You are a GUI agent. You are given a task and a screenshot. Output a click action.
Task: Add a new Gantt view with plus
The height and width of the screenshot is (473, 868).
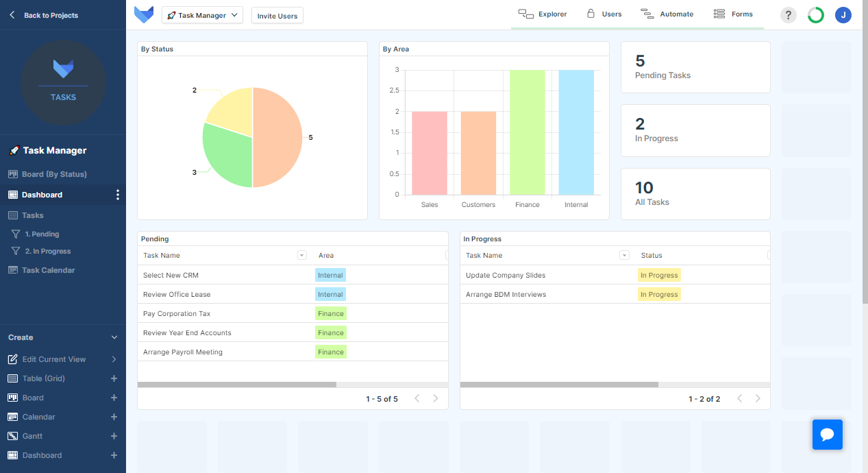[x=114, y=436]
